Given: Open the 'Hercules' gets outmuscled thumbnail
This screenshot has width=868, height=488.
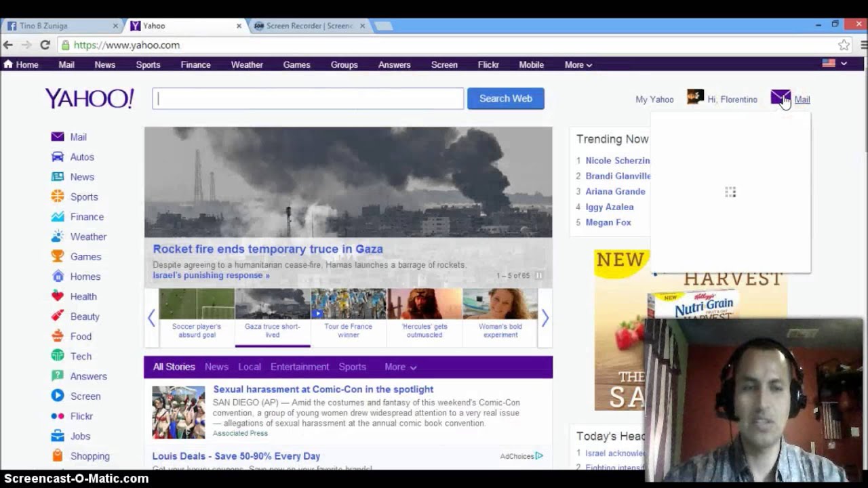Looking at the screenshot, I should pos(425,317).
